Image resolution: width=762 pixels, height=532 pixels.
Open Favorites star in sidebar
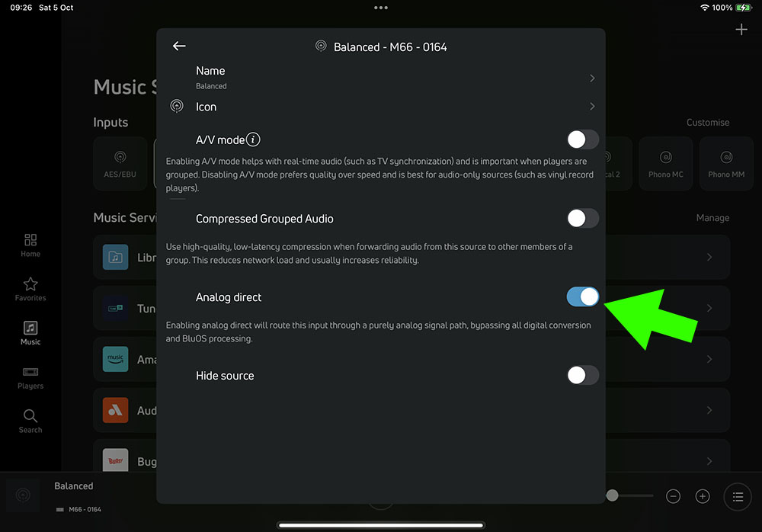click(x=30, y=290)
